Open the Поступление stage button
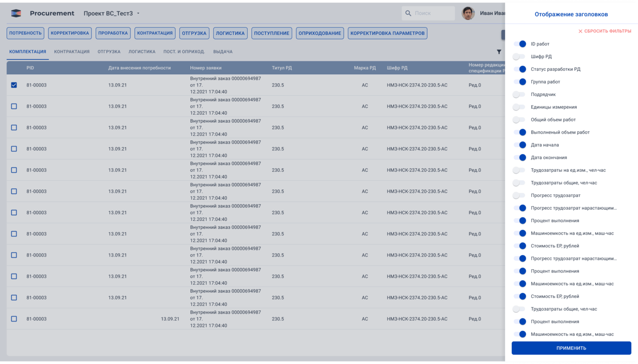Screen dimensions: 638x364 (x=272, y=33)
